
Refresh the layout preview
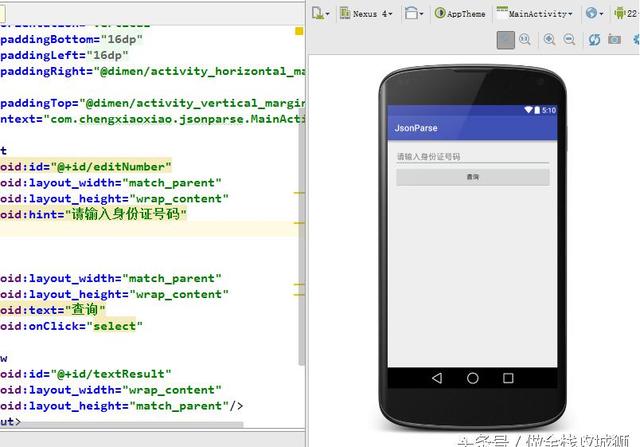click(594, 39)
